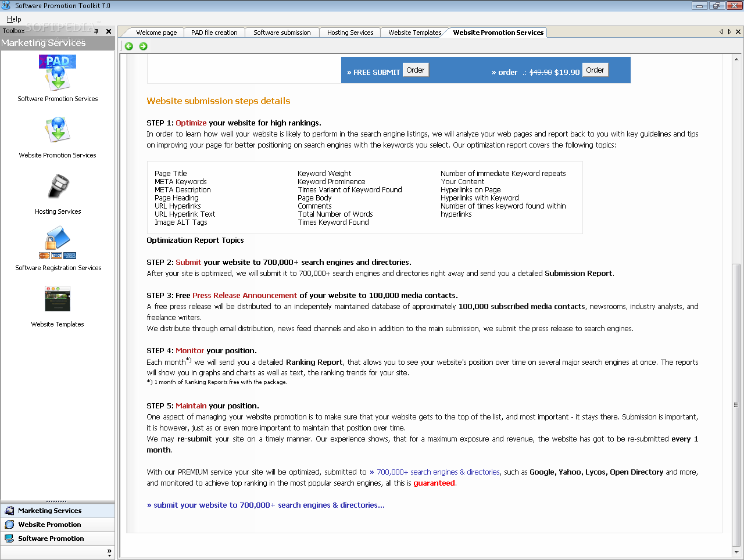This screenshot has height=560, width=744.
Task: Select the Website Promotion toolbox group
Action: 58,525
